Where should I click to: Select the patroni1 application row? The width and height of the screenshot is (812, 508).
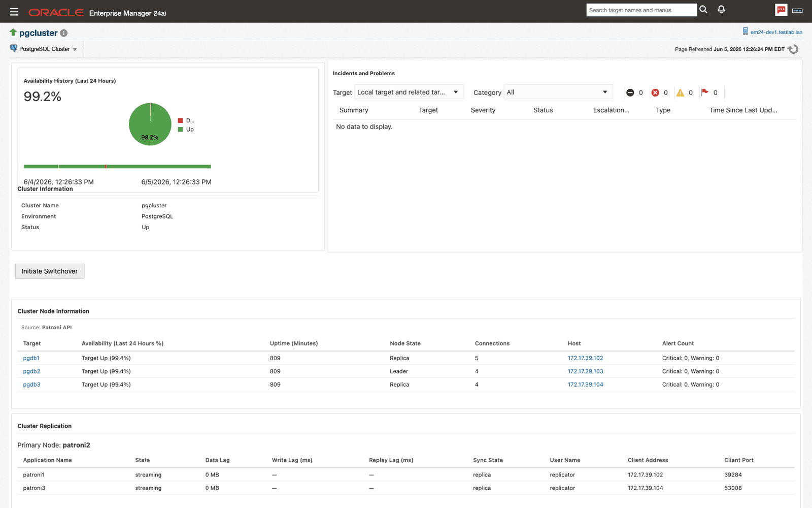(x=405, y=475)
